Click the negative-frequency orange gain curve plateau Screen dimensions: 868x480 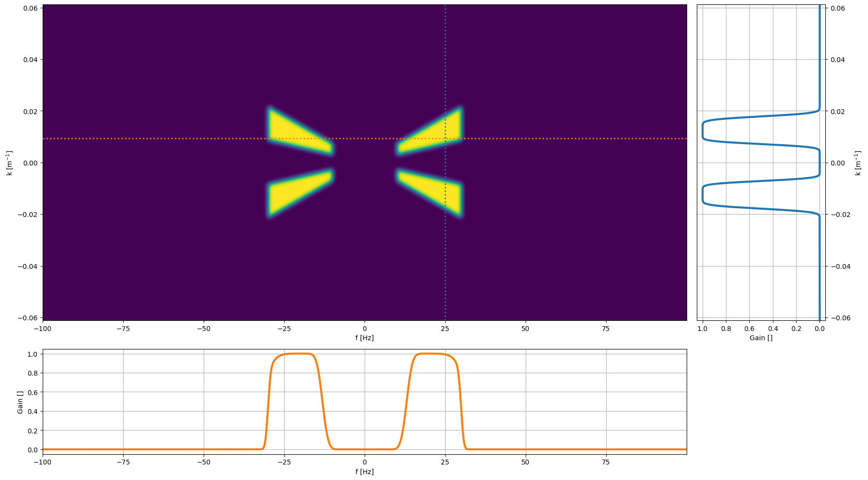click(x=297, y=354)
